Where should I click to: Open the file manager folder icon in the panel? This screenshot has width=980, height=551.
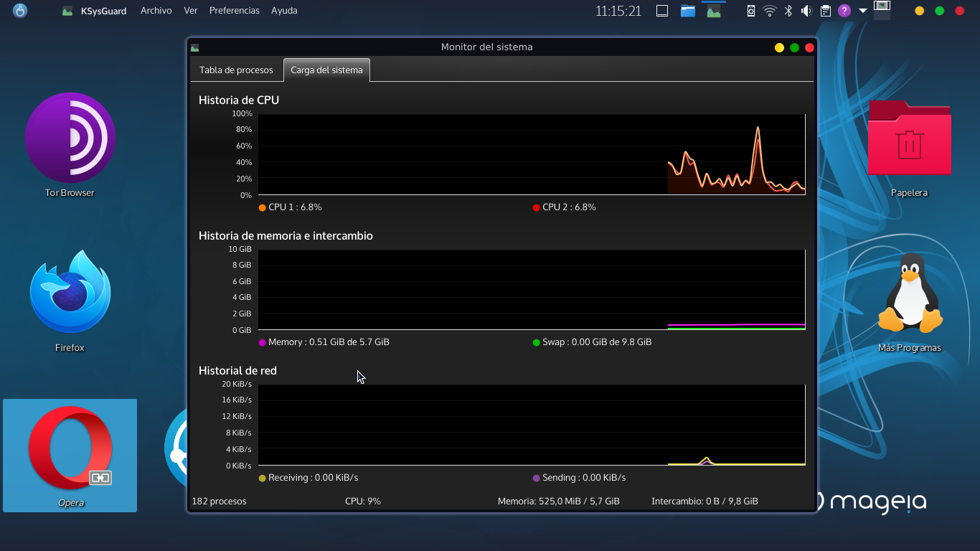point(688,11)
